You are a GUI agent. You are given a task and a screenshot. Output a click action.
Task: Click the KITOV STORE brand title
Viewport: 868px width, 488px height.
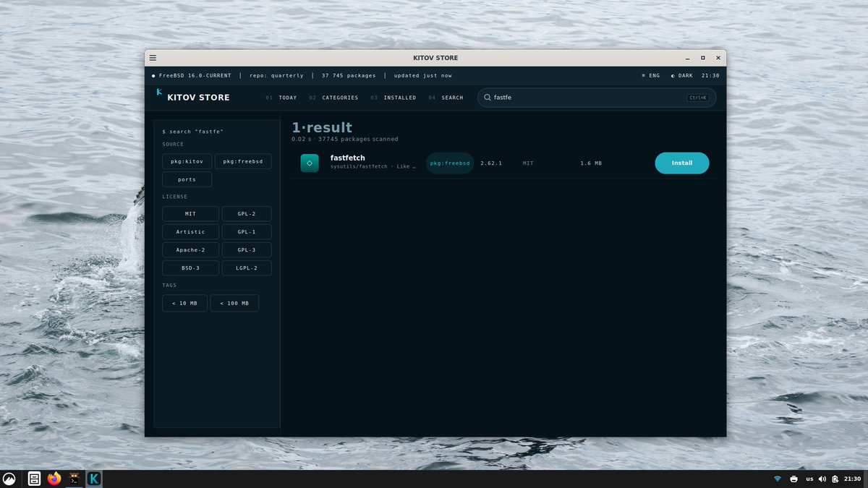coord(198,98)
